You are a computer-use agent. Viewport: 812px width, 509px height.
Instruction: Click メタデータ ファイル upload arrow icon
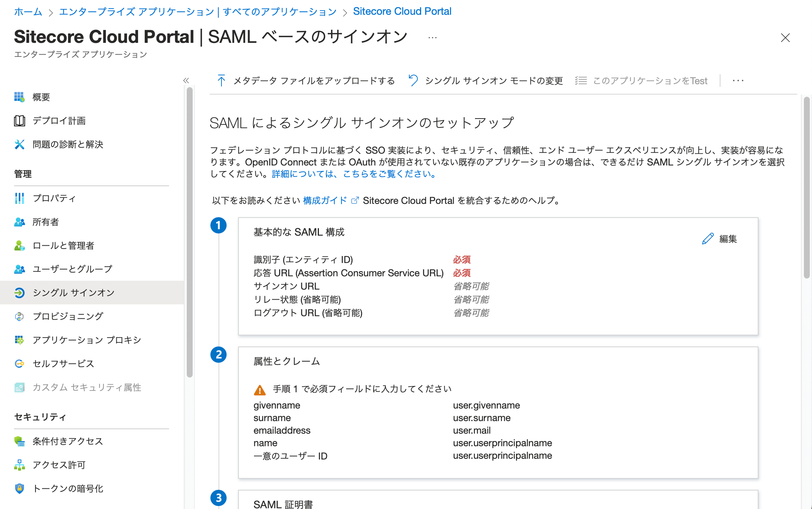221,81
